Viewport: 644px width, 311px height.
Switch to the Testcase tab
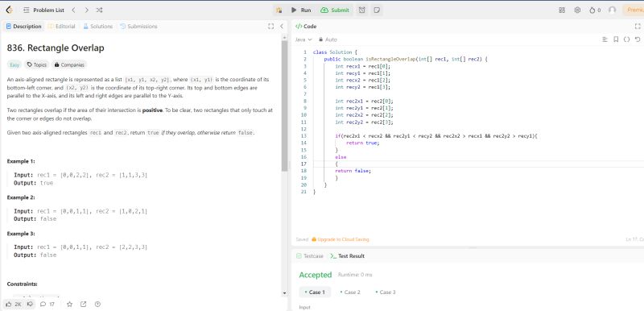(310, 256)
